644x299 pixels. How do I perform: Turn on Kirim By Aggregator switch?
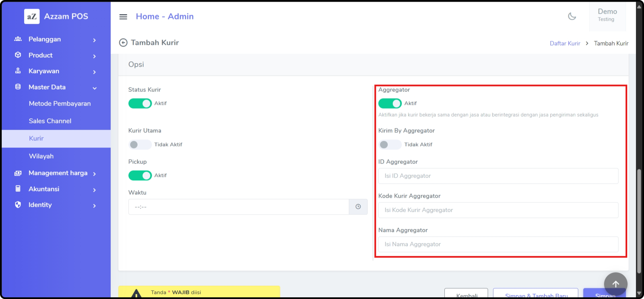click(x=390, y=145)
